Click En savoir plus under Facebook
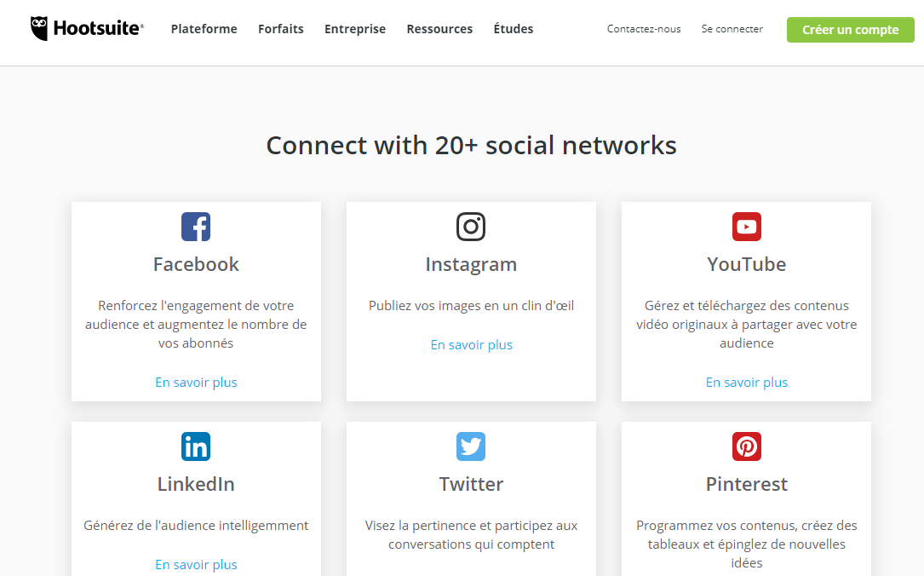 click(196, 382)
